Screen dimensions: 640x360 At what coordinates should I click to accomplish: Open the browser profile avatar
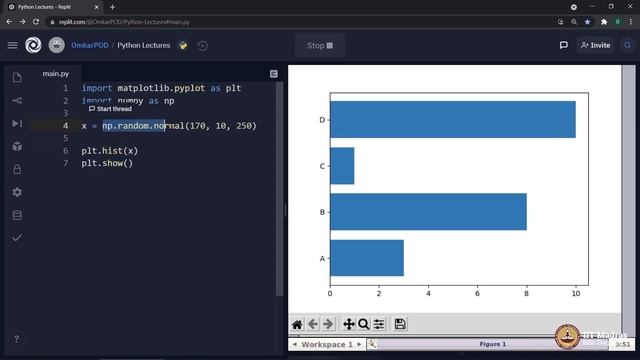[618, 22]
